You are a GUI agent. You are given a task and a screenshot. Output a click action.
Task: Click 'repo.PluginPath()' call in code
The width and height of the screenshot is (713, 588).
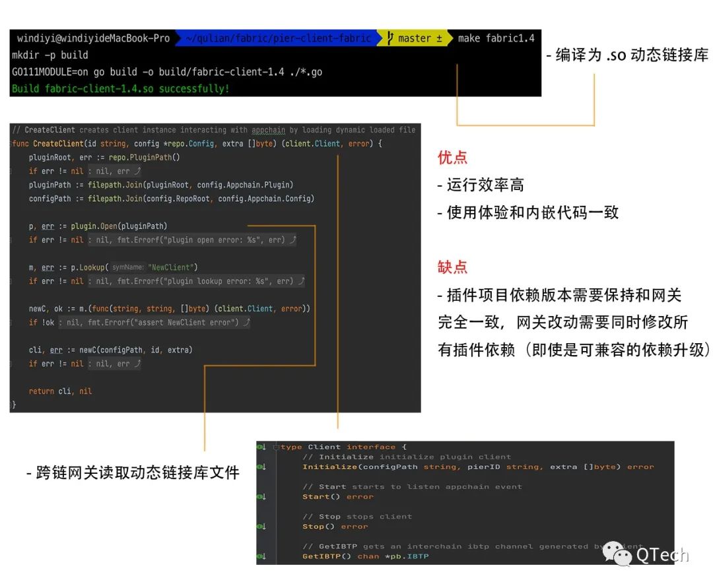144,158
